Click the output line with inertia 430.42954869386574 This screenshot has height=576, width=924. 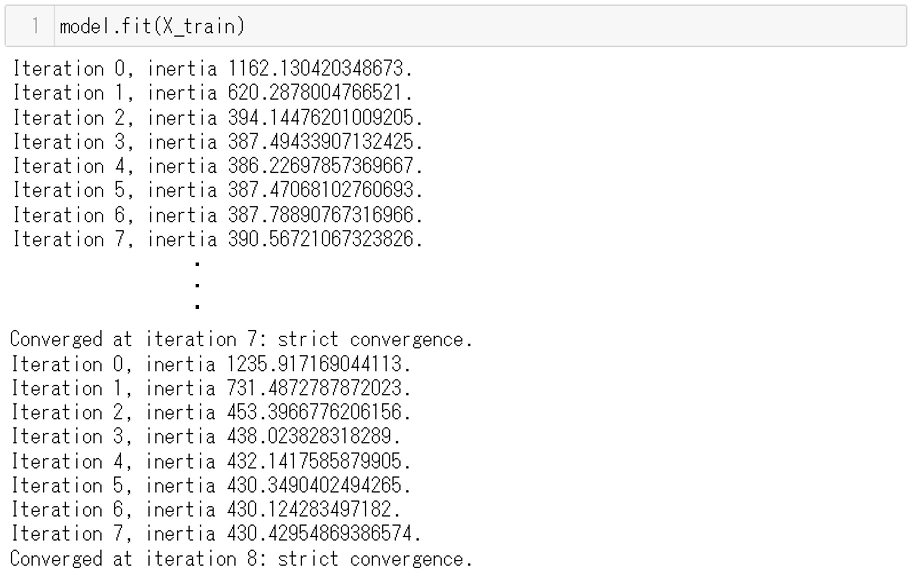pyautogui.click(x=216, y=534)
